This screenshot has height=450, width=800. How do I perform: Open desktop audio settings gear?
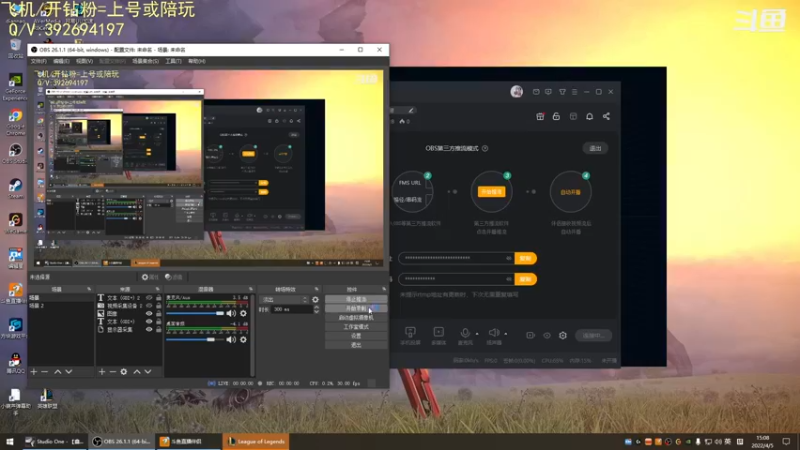(x=243, y=339)
